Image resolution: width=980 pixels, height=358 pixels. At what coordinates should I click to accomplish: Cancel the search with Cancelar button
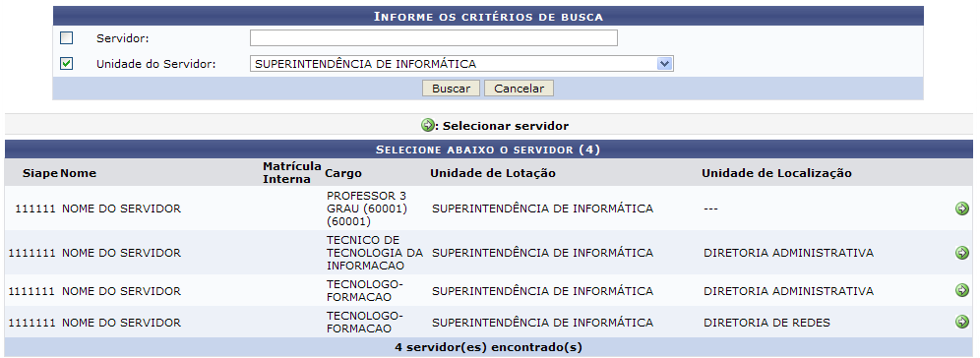point(519,89)
